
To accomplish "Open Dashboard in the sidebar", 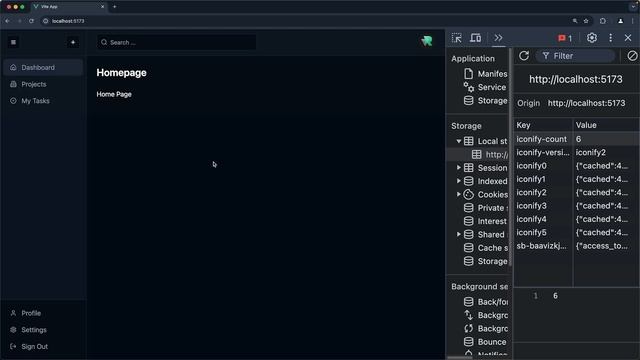I will tap(43, 67).
